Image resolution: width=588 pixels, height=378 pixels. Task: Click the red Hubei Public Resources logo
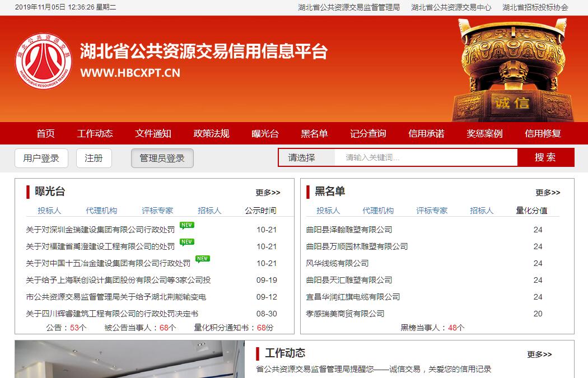[x=44, y=60]
